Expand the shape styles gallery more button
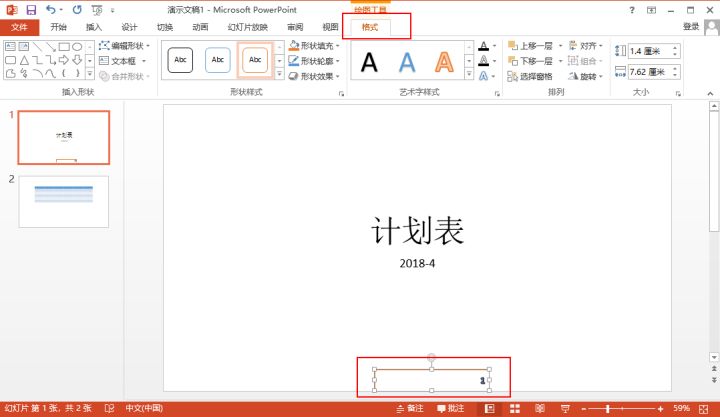The width and height of the screenshot is (720, 417). click(279, 73)
